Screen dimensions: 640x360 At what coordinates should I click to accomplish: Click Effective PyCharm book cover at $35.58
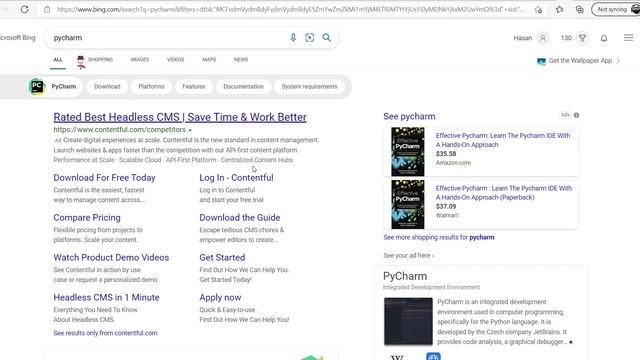point(408,152)
